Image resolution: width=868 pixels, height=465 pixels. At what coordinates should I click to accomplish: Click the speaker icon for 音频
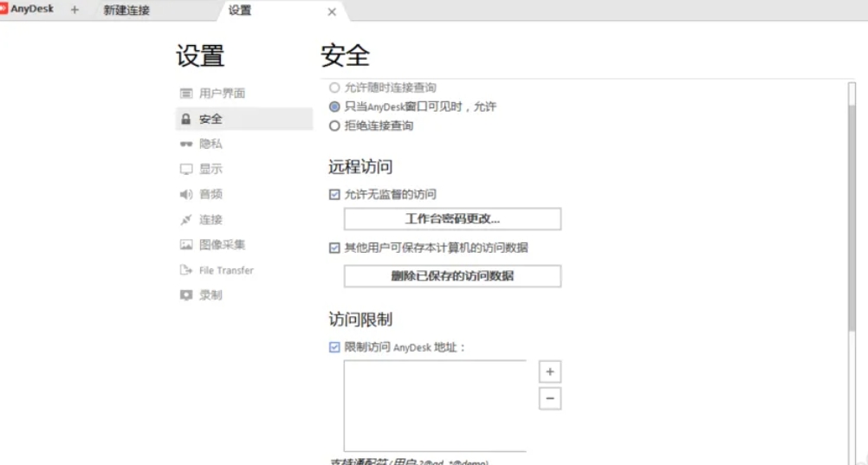[x=186, y=194]
